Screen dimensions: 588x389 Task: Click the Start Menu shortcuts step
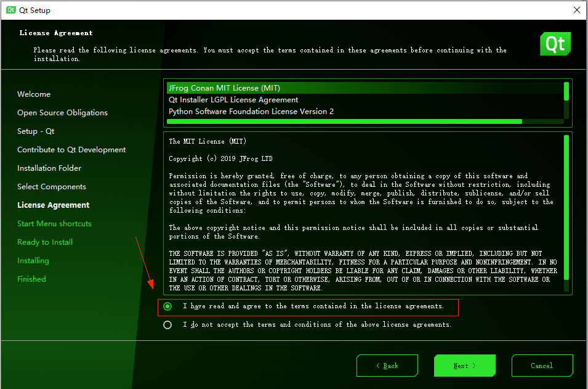(54, 223)
